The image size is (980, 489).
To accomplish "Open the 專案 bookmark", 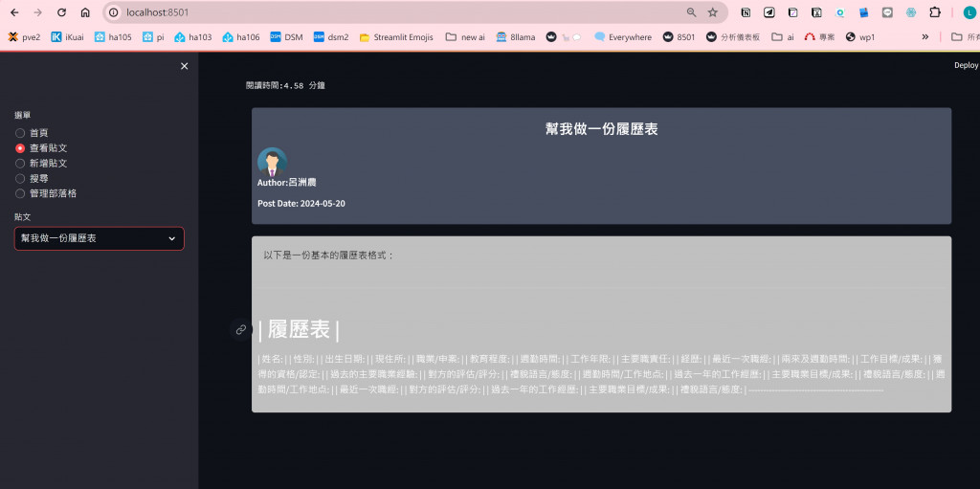I will 819,37.
